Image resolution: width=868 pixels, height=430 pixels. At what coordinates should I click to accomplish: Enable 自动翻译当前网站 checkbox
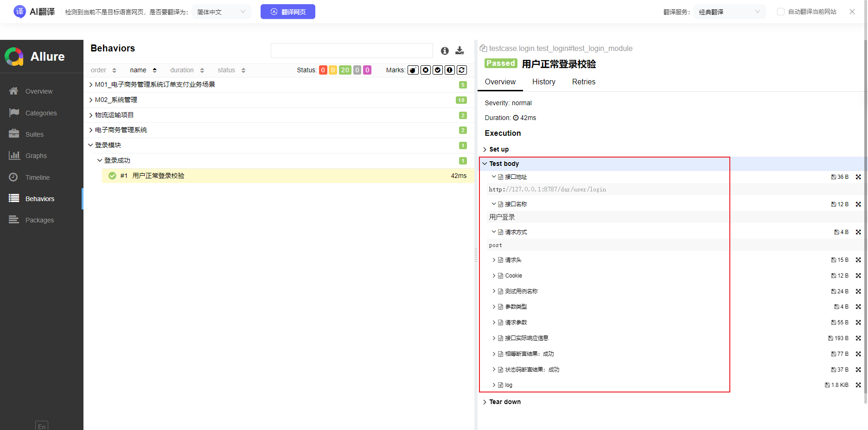(x=781, y=12)
